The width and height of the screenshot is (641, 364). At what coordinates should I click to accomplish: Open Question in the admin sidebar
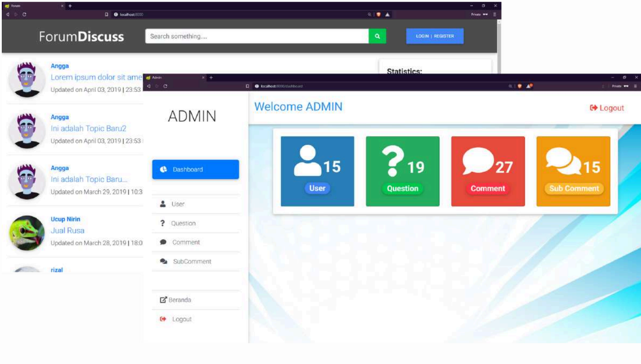point(183,223)
